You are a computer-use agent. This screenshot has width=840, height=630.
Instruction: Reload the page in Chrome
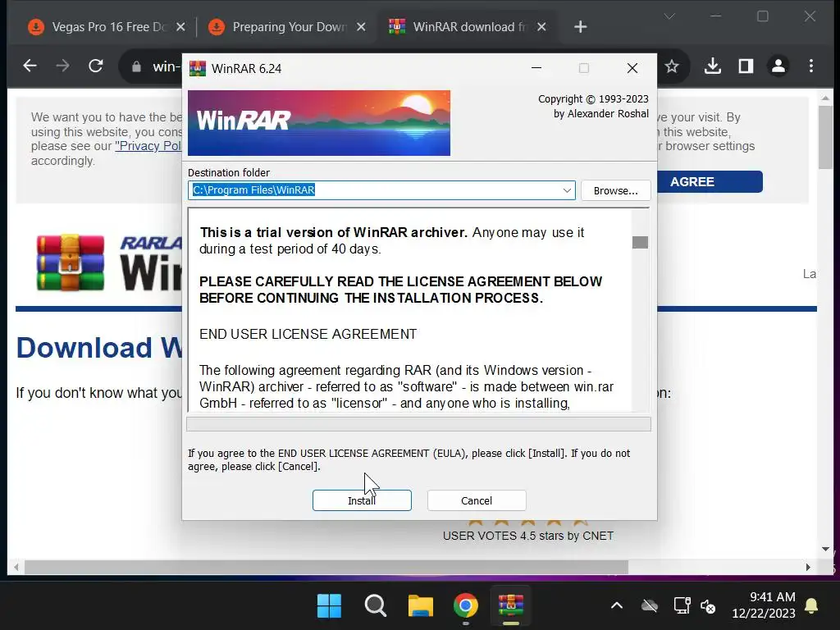tap(96, 66)
